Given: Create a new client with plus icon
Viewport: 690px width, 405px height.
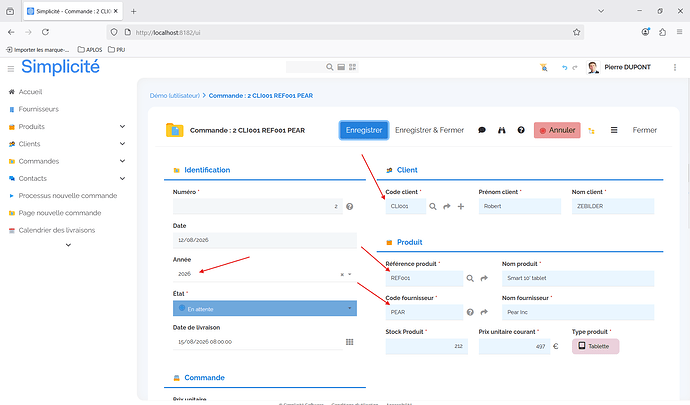Looking at the screenshot, I should pos(461,206).
